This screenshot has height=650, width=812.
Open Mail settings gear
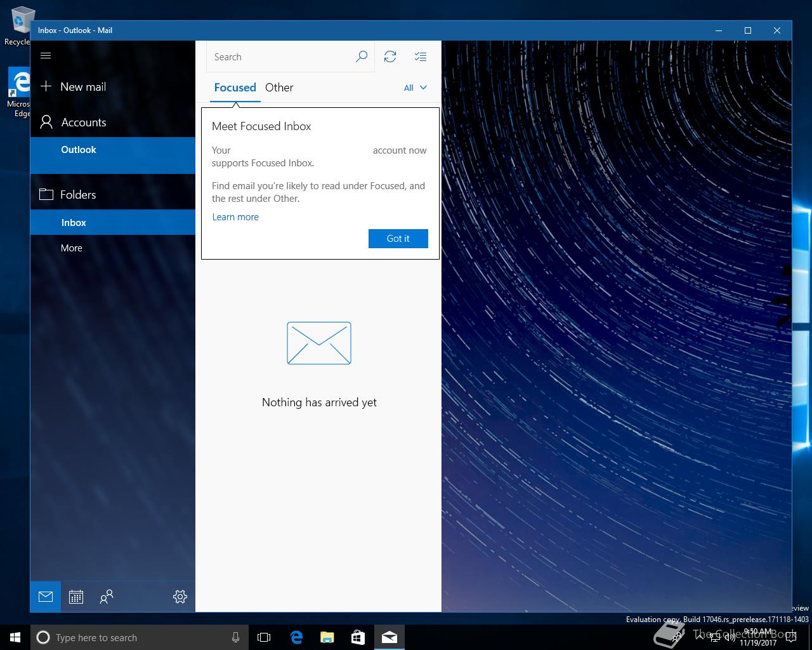(180, 597)
